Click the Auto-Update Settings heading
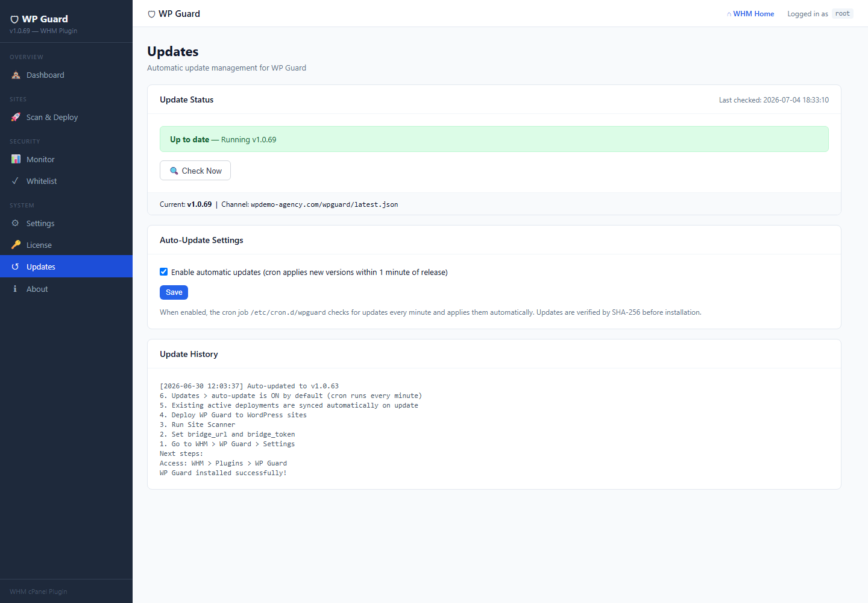 click(x=201, y=240)
